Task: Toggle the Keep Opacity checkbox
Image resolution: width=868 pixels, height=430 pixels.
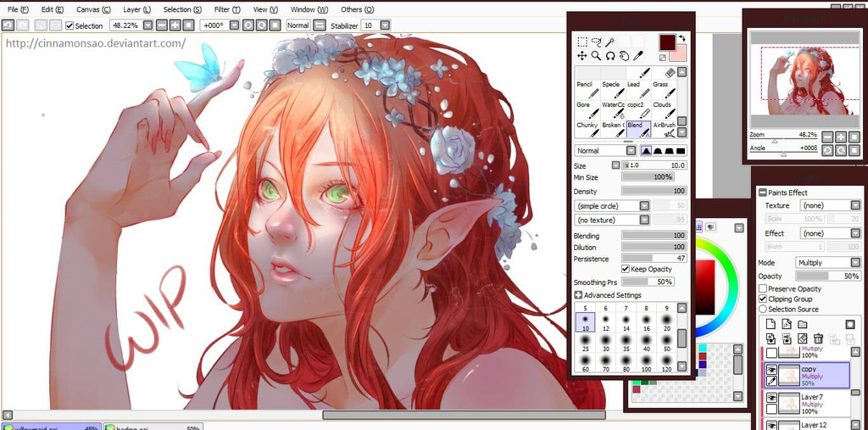Action: point(626,269)
